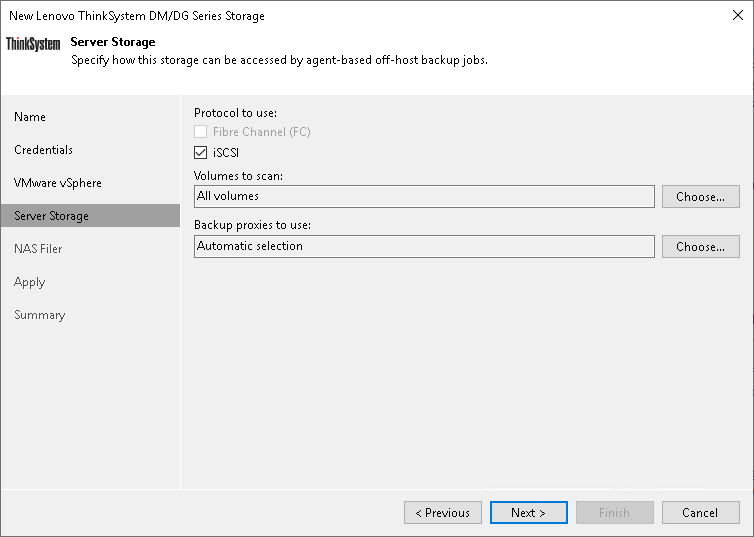
Task: Click the Server Storage heading text
Action: point(113,42)
